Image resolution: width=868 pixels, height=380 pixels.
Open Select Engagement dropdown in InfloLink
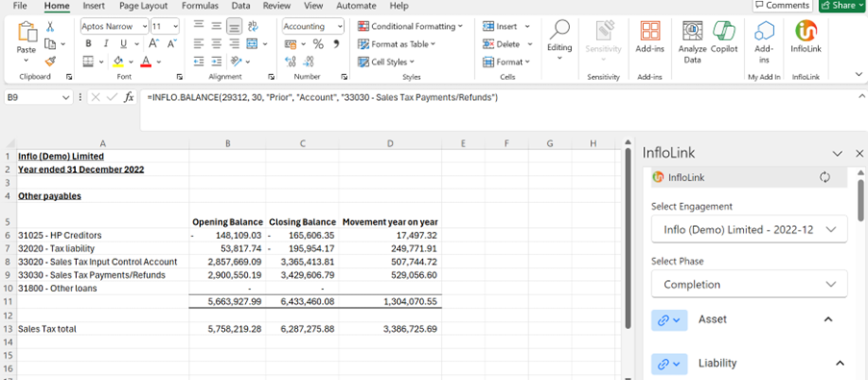[x=749, y=229]
